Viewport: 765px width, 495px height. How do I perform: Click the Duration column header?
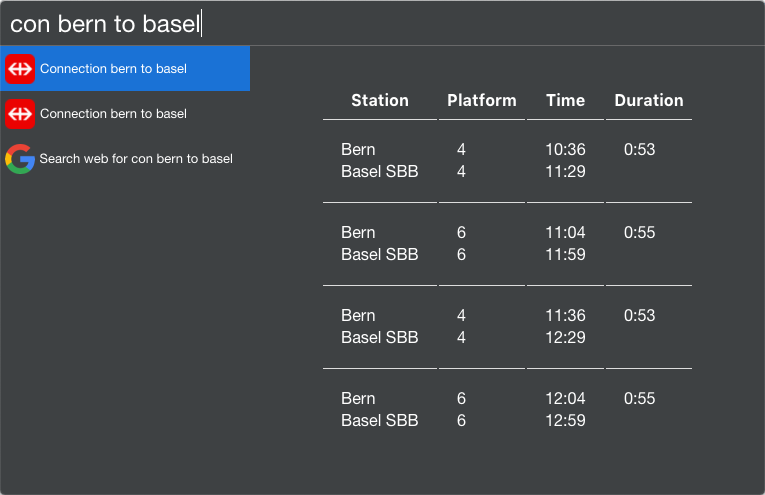coord(649,101)
